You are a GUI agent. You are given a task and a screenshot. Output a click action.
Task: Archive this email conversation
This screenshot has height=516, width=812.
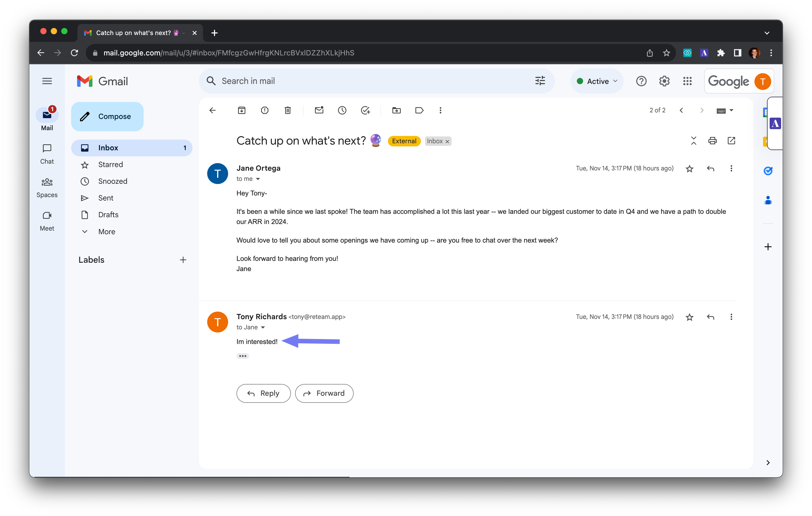(x=241, y=110)
